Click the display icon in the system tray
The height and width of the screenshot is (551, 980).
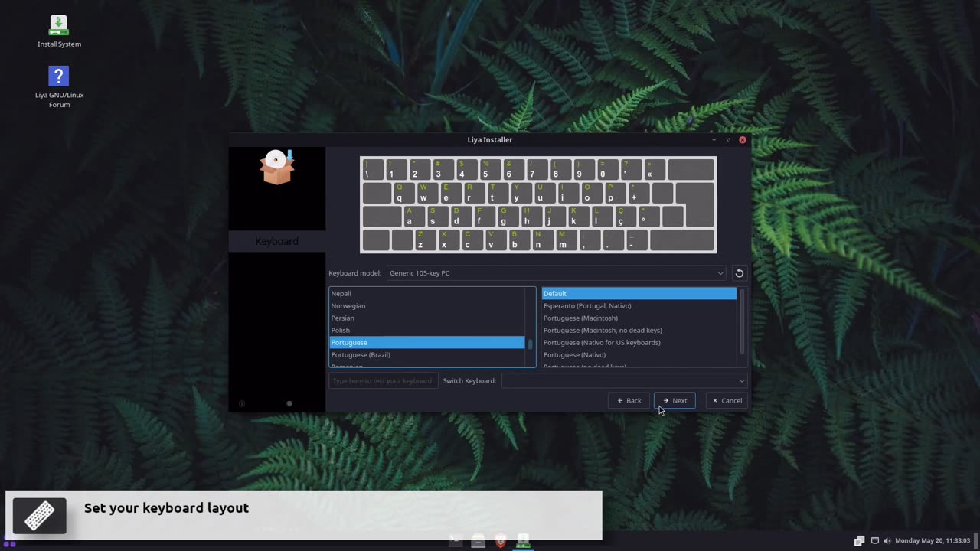click(874, 541)
